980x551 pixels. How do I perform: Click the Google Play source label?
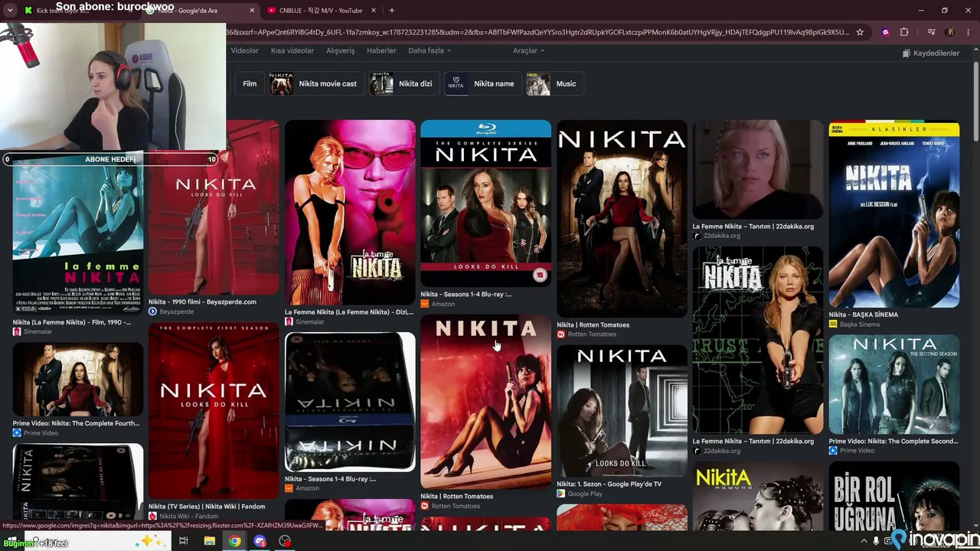[580, 494]
